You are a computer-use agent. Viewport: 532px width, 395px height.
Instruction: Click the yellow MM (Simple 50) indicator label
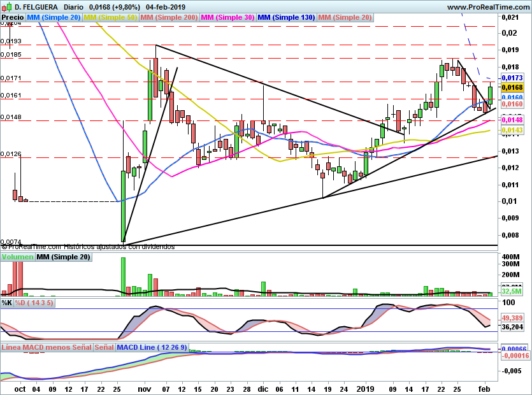click(110, 17)
